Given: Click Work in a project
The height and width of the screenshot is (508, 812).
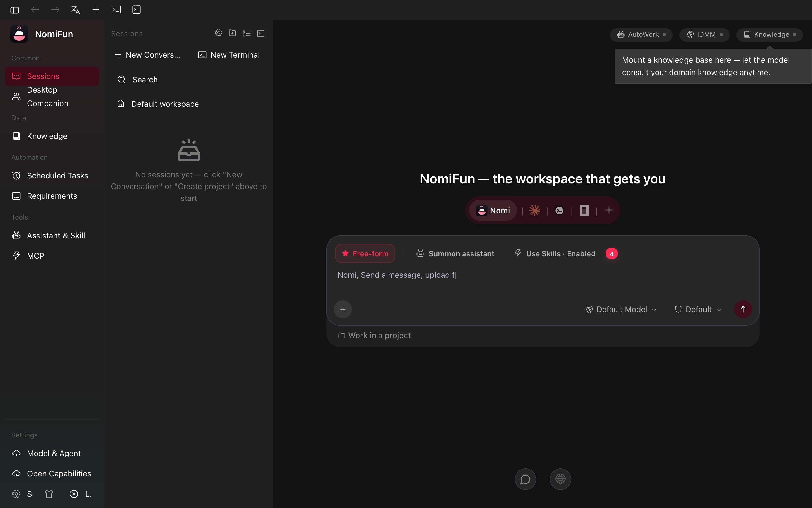Looking at the screenshot, I should (374, 335).
